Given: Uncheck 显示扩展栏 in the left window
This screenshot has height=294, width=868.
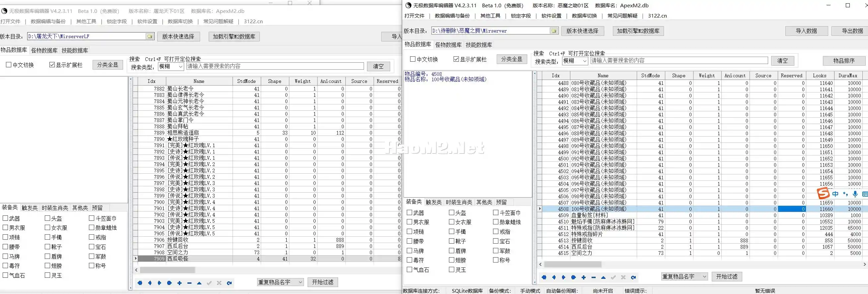Looking at the screenshot, I should (52, 65).
